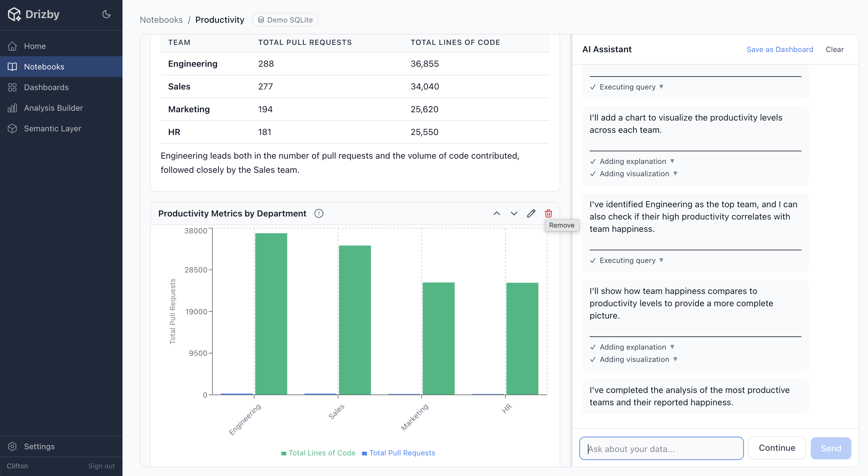868x476 pixels.
Task: Open chart info circle icon
Action: coord(319,213)
